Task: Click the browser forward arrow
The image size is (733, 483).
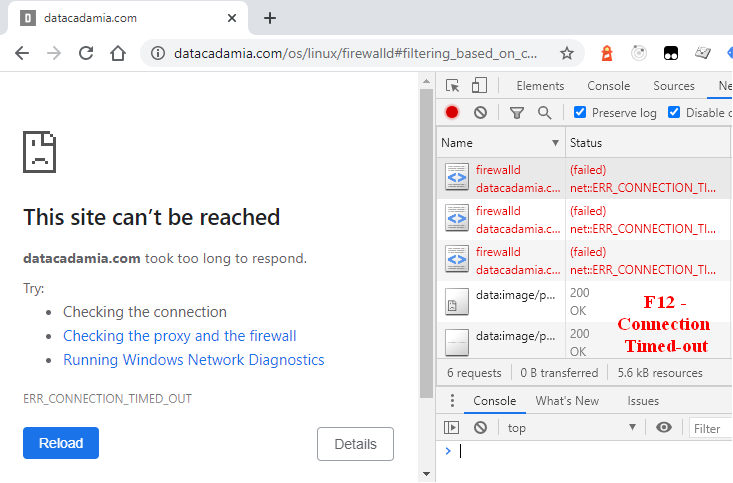Action: click(54, 53)
